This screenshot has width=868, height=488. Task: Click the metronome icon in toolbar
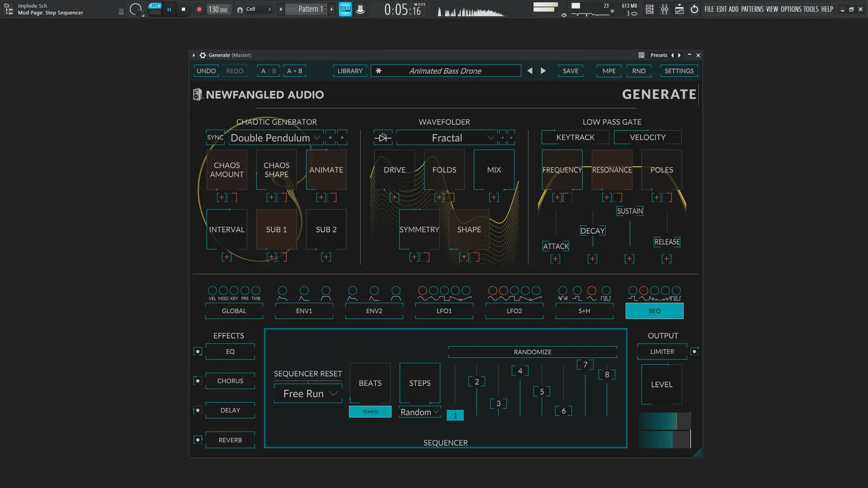tap(360, 9)
